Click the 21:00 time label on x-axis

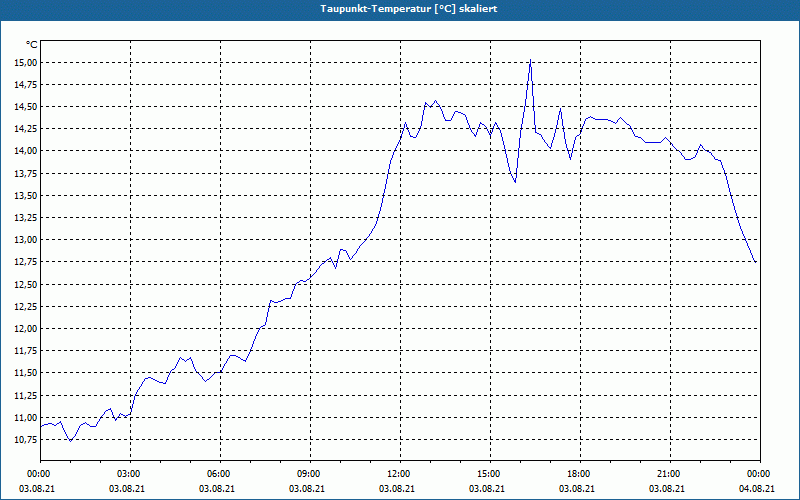669,474
